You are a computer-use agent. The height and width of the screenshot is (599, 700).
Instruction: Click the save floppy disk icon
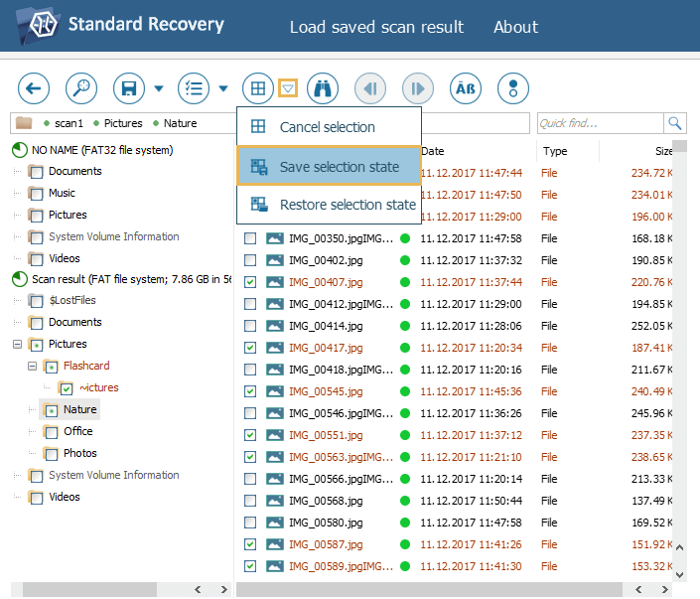(129, 88)
